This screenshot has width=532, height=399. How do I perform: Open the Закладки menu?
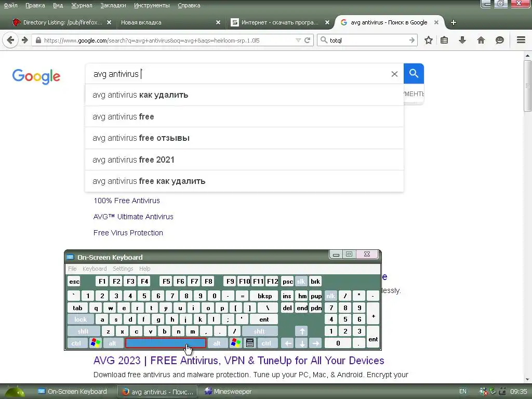(113, 5)
